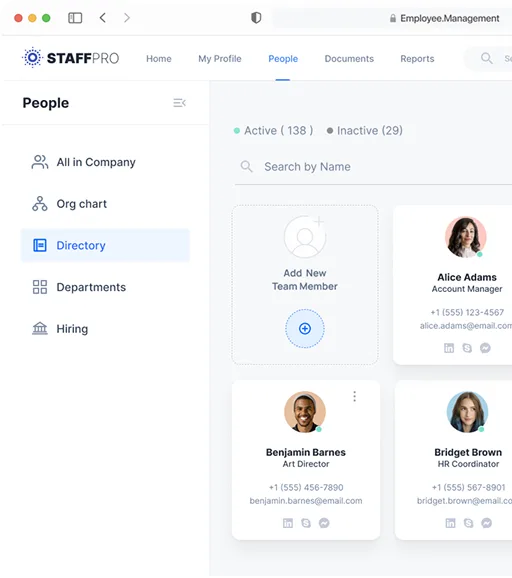Go back with the browser back arrow
Image resolution: width=512 pixels, height=578 pixels.
coord(103,18)
